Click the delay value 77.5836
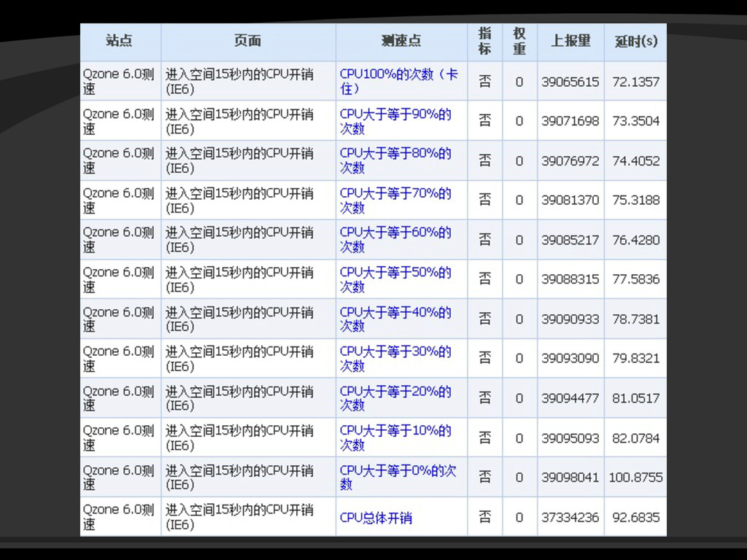Screen dimensions: 747x560 [636, 279]
